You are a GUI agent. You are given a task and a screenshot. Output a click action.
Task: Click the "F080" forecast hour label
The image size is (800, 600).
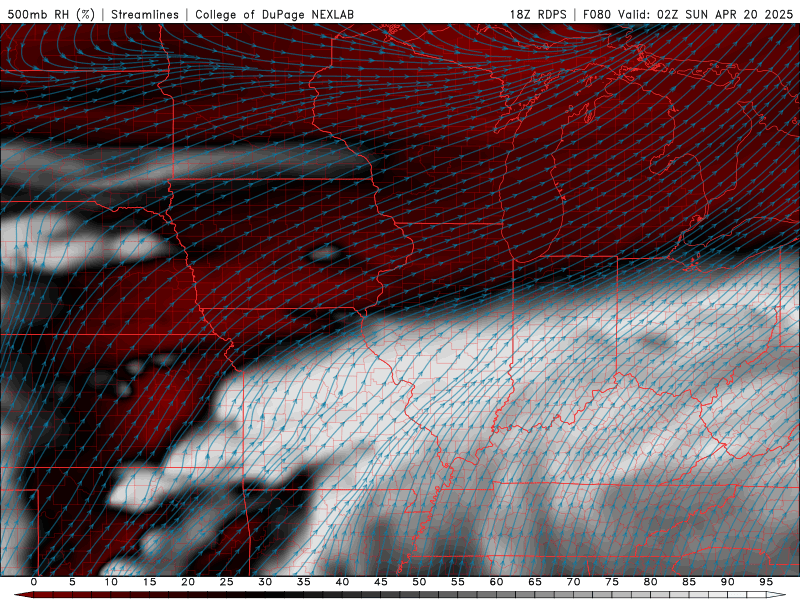(x=596, y=14)
